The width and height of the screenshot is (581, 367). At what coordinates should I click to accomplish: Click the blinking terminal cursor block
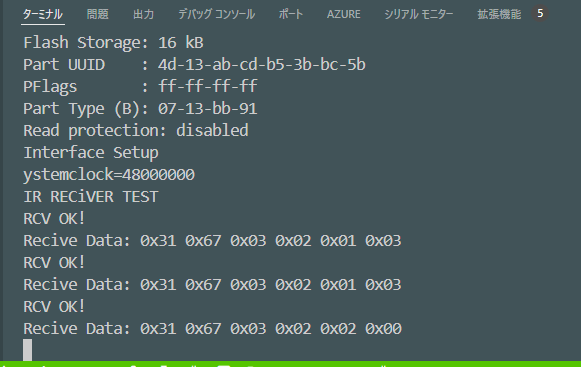coord(27,349)
